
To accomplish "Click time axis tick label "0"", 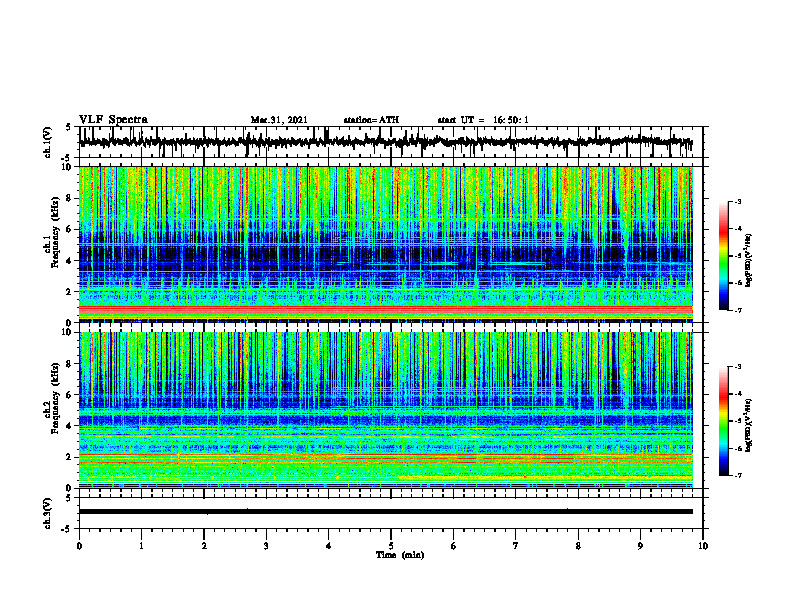I will point(79,546).
